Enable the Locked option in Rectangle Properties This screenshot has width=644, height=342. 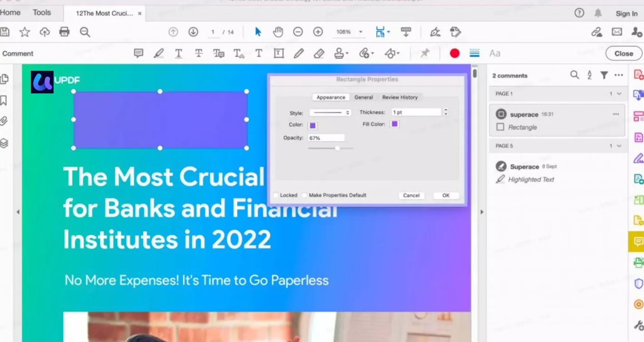(x=276, y=195)
